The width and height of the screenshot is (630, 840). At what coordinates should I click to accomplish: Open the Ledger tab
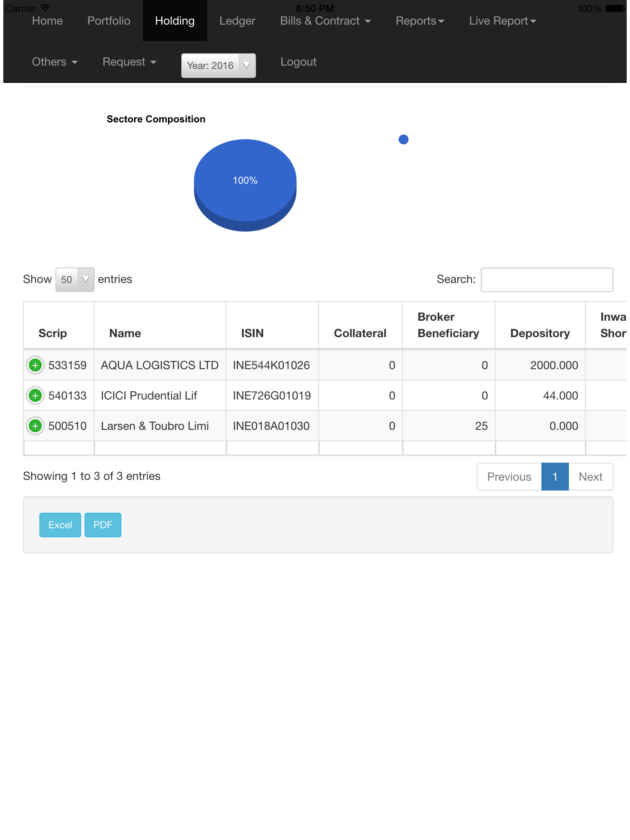pyautogui.click(x=237, y=21)
